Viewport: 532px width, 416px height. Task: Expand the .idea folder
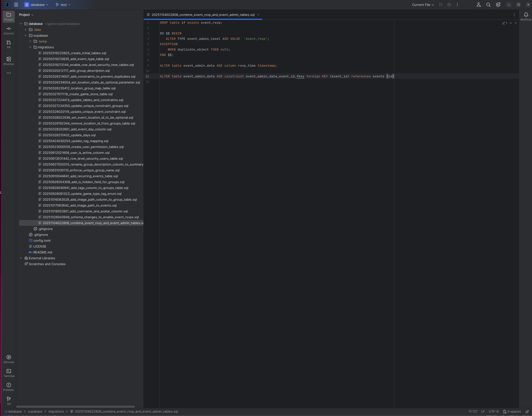[x=26, y=30]
